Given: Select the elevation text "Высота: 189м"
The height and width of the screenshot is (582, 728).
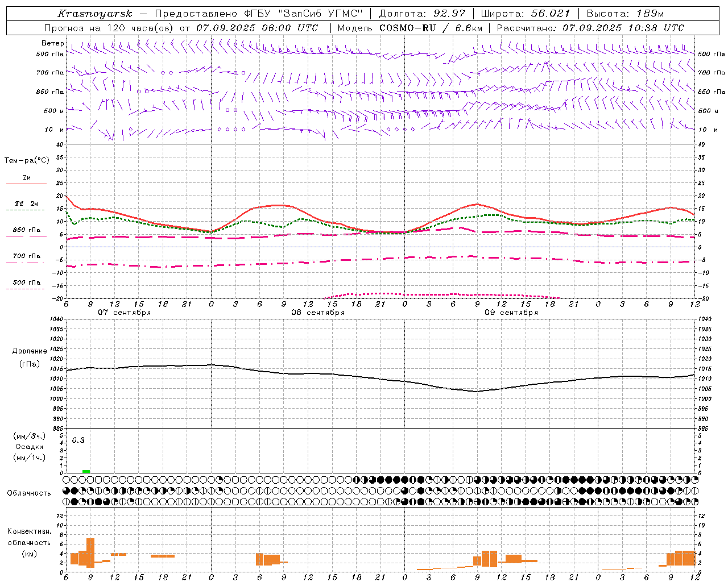Looking at the screenshot, I should (x=625, y=14).
